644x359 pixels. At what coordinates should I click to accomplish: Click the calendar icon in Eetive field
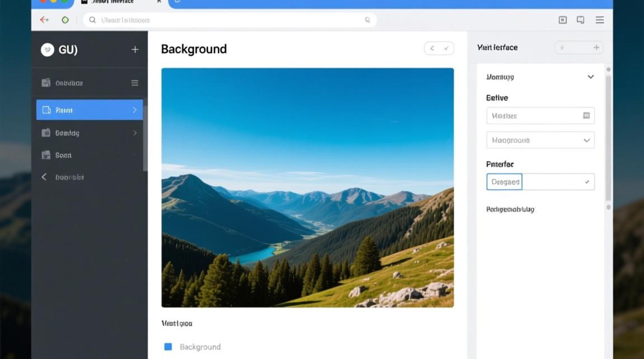point(586,115)
